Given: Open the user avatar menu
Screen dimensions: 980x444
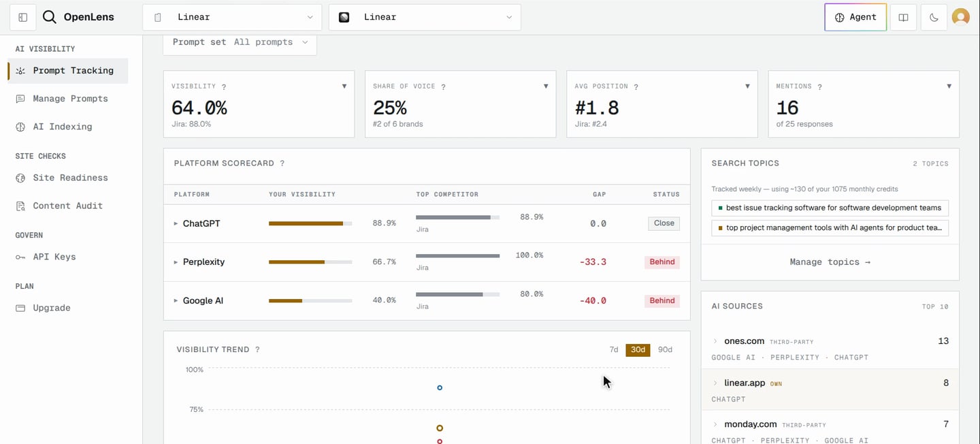Looking at the screenshot, I should click(x=960, y=18).
